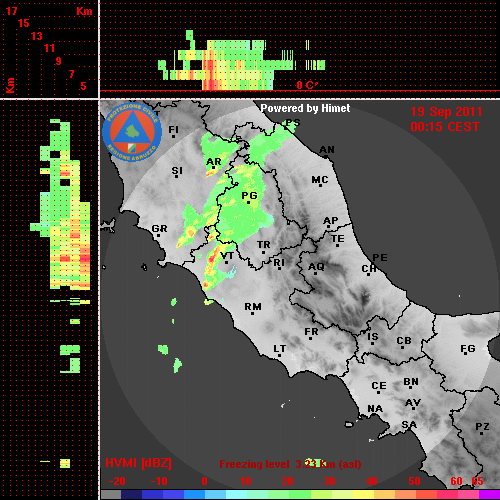Click the 0 C° line label
The width and height of the screenshot is (500, 500).
coord(307,85)
